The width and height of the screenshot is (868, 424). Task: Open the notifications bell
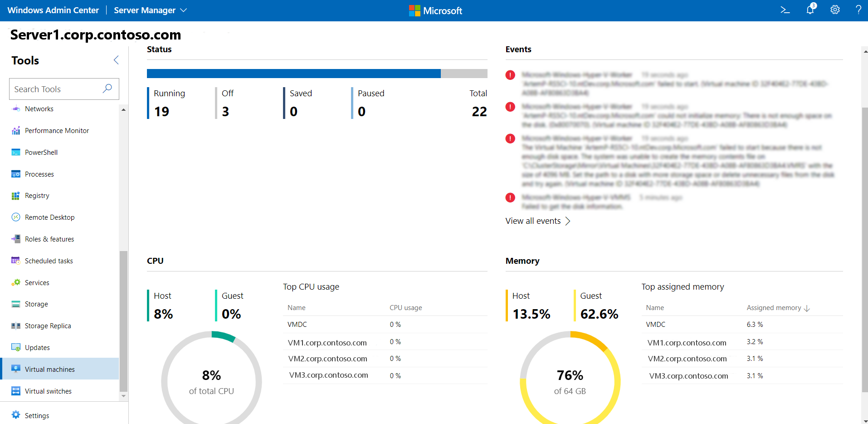point(810,10)
